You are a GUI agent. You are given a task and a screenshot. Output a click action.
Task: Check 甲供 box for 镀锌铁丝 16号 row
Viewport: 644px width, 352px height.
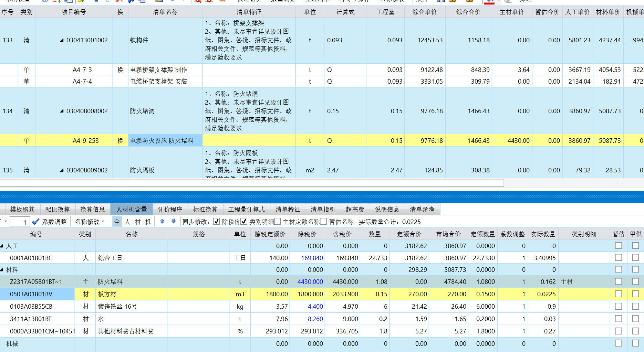point(635,306)
